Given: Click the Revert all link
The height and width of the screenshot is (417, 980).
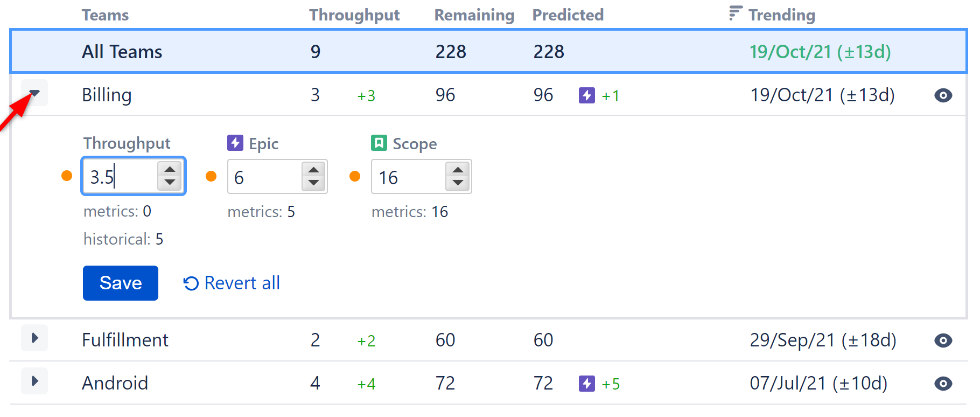Looking at the screenshot, I should [241, 283].
